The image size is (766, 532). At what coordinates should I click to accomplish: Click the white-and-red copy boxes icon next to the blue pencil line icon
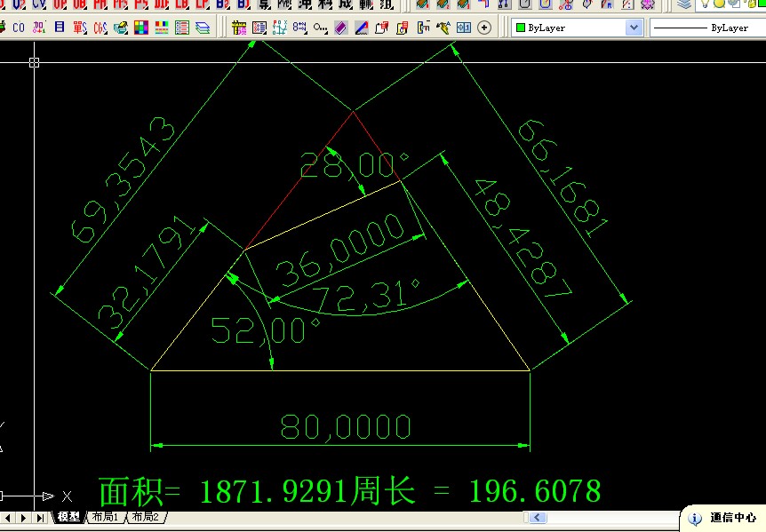pos(381,28)
